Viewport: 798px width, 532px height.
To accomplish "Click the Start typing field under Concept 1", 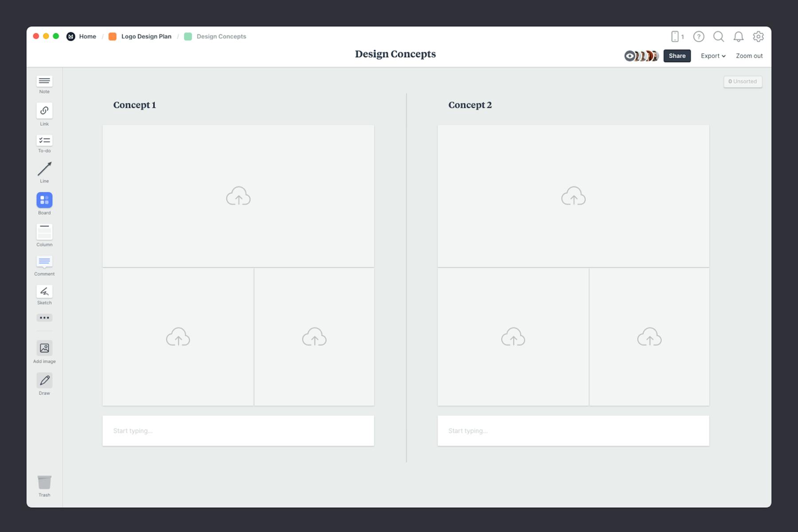I will point(238,430).
